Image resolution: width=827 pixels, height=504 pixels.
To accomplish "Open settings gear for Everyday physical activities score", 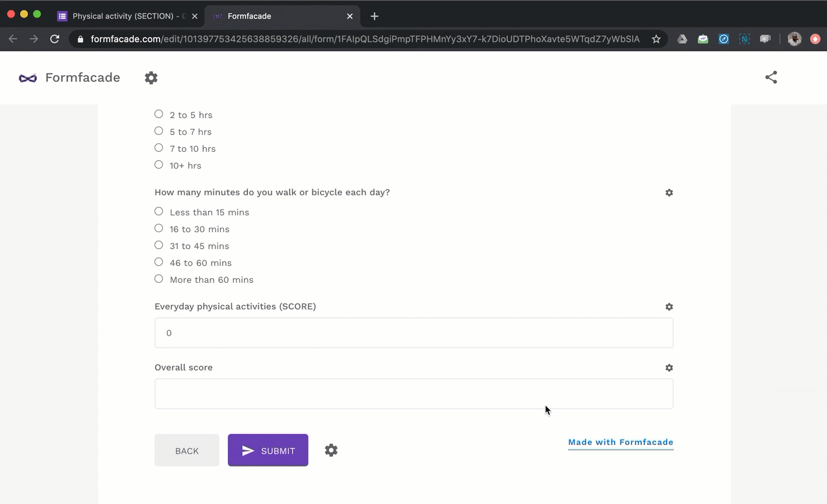I will pos(669,307).
